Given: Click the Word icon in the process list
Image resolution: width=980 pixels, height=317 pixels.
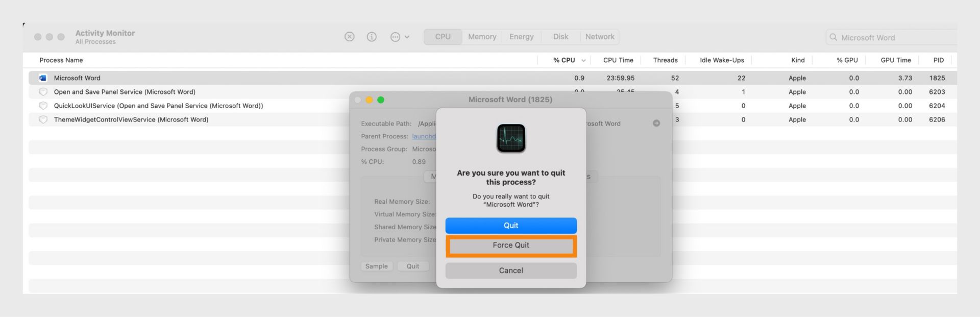Looking at the screenshot, I should [43, 78].
